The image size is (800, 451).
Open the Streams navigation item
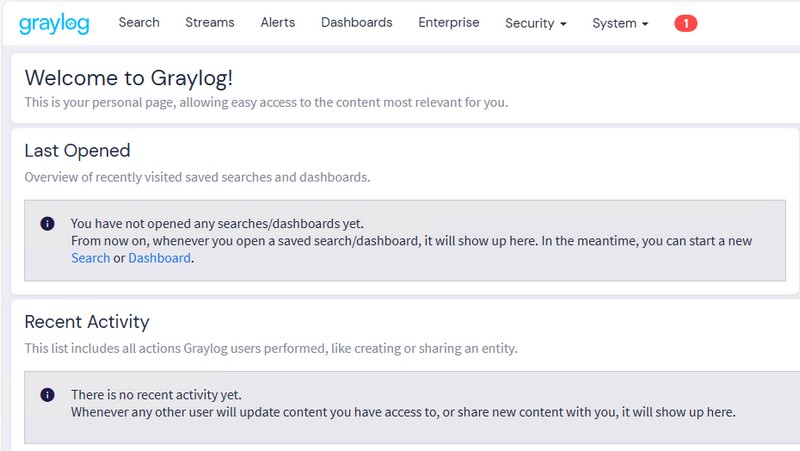[210, 22]
